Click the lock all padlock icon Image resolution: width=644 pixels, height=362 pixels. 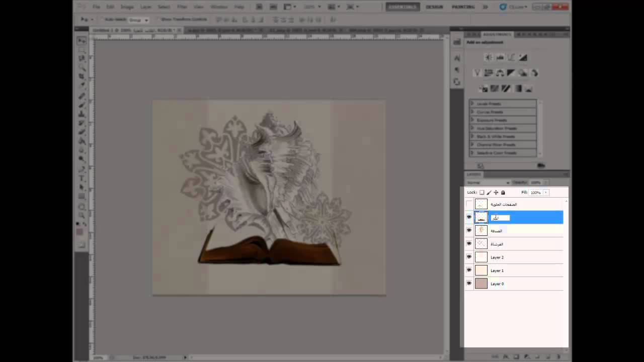(503, 193)
